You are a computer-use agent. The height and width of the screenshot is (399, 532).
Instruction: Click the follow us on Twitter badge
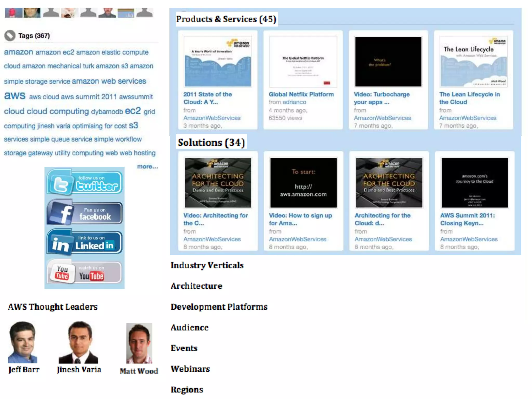pos(84,182)
